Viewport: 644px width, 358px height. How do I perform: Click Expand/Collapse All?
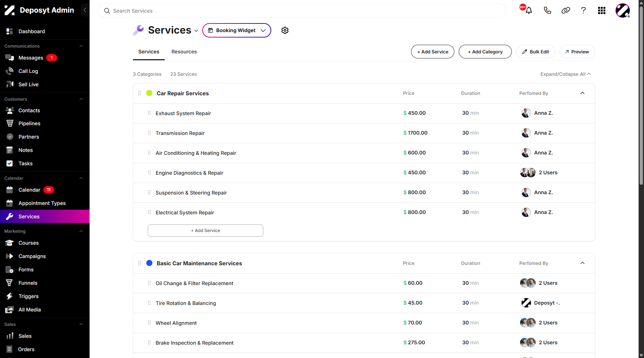click(566, 74)
